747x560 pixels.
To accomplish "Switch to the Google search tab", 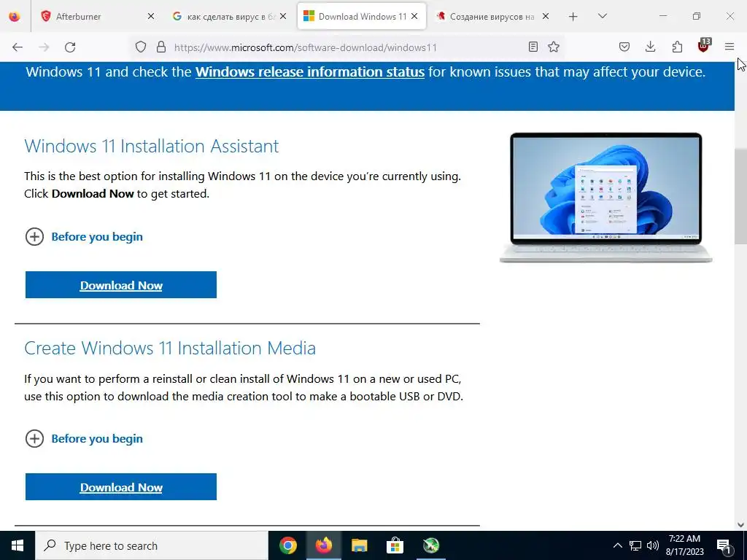I will (230, 16).
